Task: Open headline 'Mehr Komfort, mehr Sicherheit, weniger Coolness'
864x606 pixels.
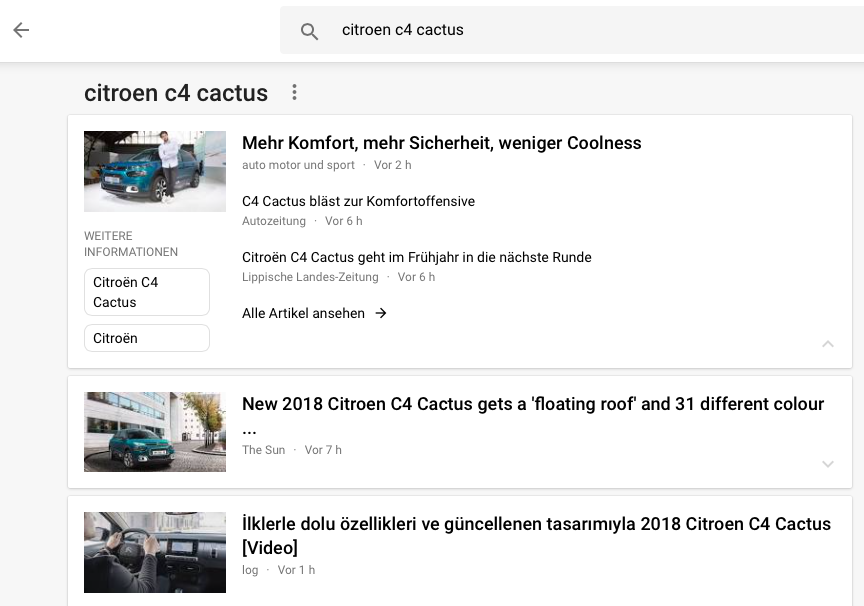Action: [x=441, y=143]
